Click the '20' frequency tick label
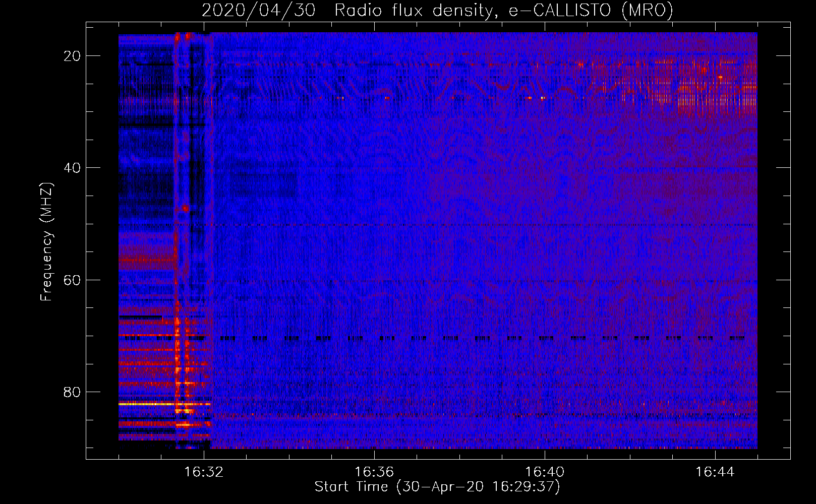This screenshot has height=504, width=816. (72, 56)
